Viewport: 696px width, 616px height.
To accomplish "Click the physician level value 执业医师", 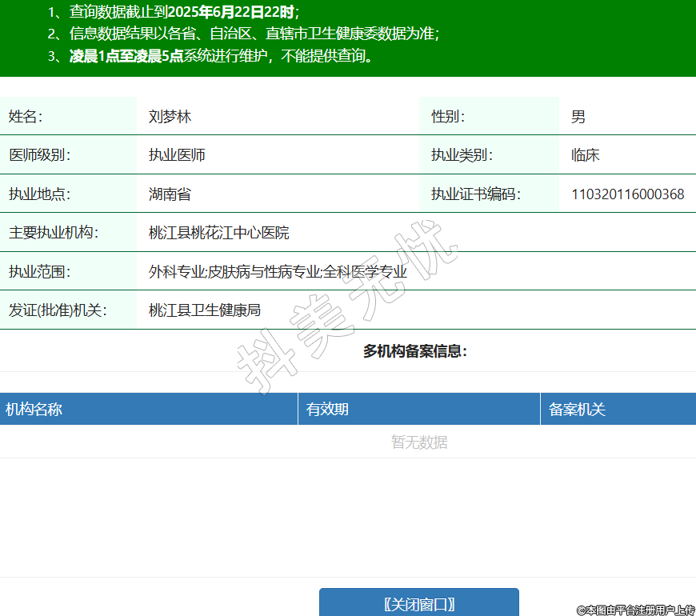I will pos(177,155).
